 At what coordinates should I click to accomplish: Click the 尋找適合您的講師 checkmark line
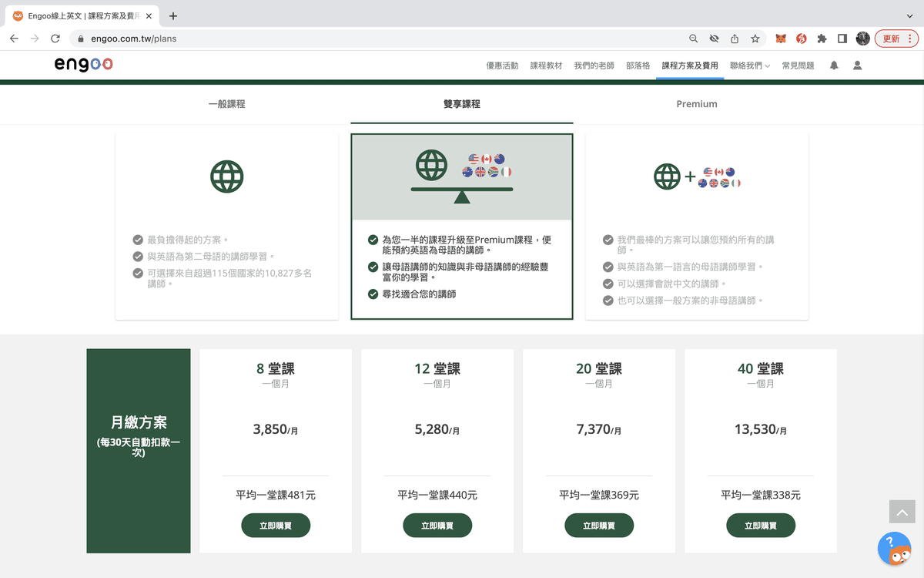pos(412,294)
